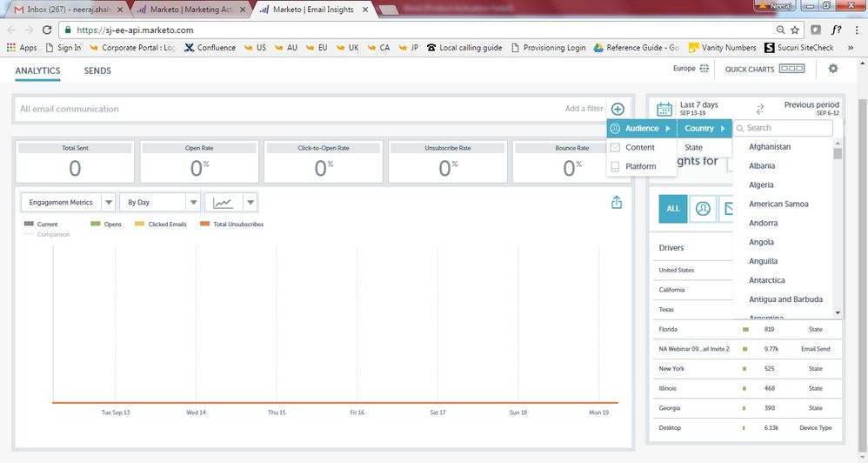Open the date range calendar icon
The width and height of the screenshot is (868, 463).
664,109
